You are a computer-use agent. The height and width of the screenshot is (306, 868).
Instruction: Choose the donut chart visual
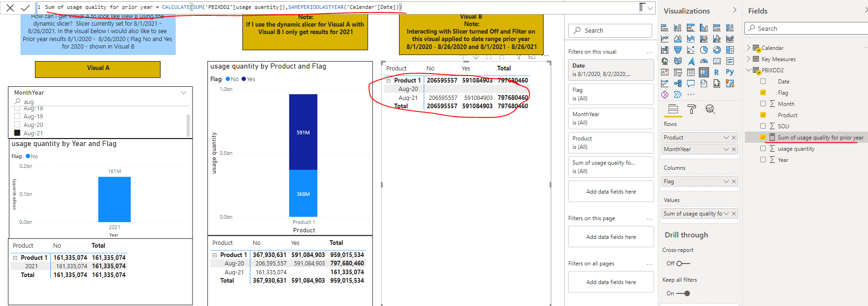tap(717, 50)
